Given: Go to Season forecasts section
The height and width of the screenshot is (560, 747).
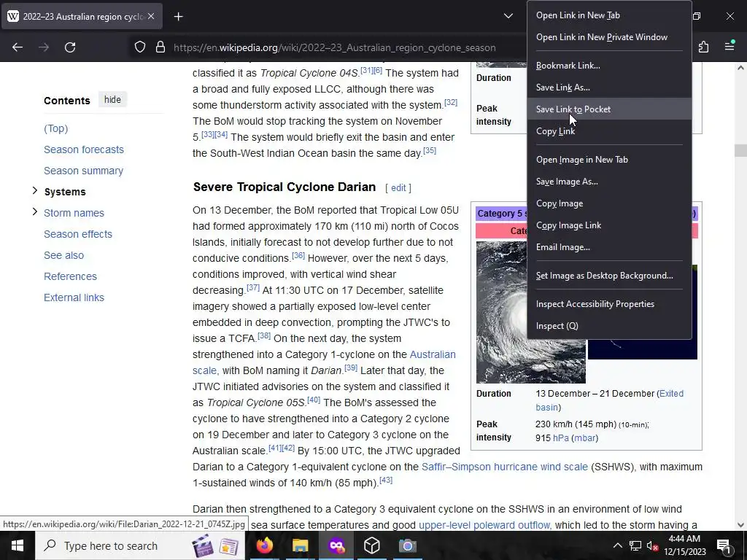Looking at the screenshot, I should pos(84,149).
